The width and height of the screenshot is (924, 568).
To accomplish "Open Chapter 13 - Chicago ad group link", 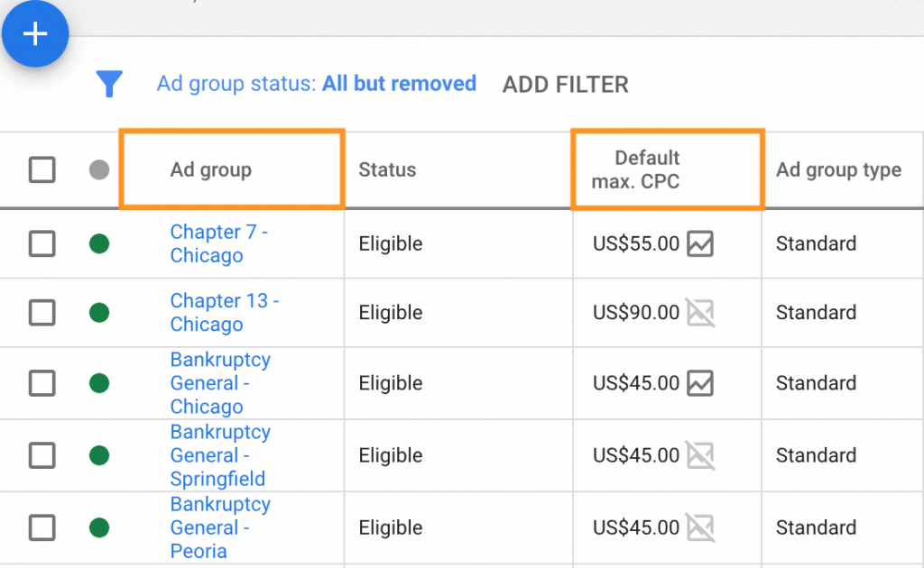I will click(225, 313).
